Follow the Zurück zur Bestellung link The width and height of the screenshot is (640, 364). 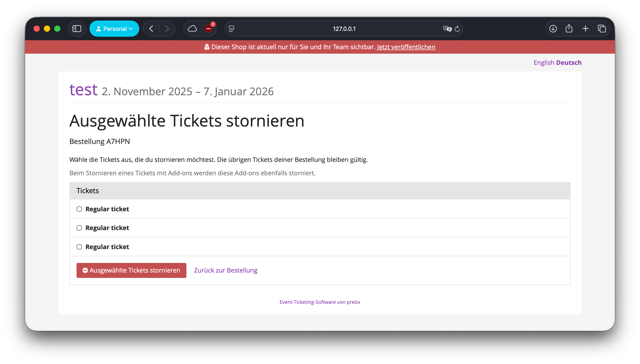225,270
